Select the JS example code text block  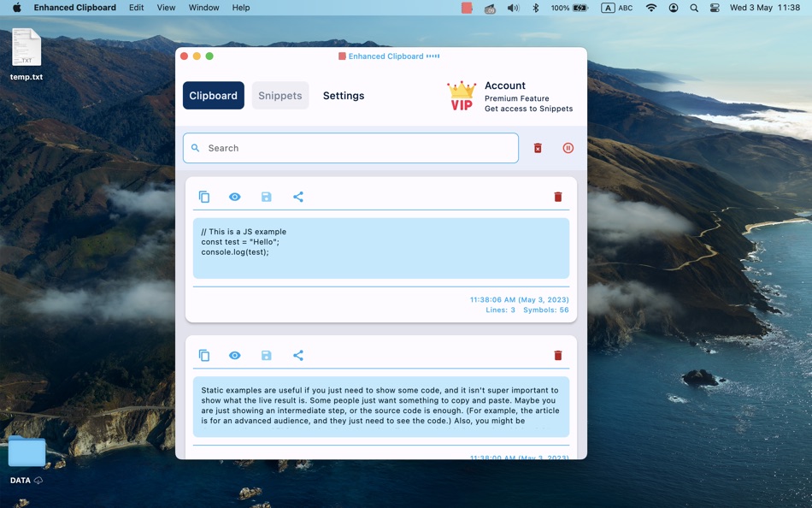tap(381, 248)
